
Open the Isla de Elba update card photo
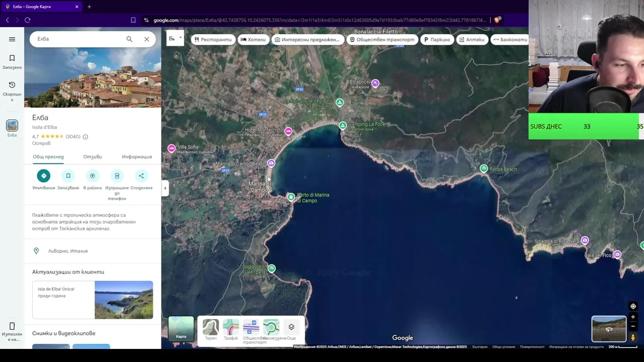point(124,300)
